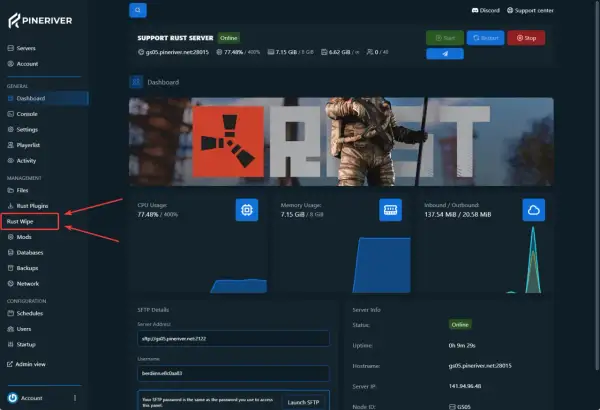
Task: Open Rust Plugins page
Action: [x=28, y=206]
